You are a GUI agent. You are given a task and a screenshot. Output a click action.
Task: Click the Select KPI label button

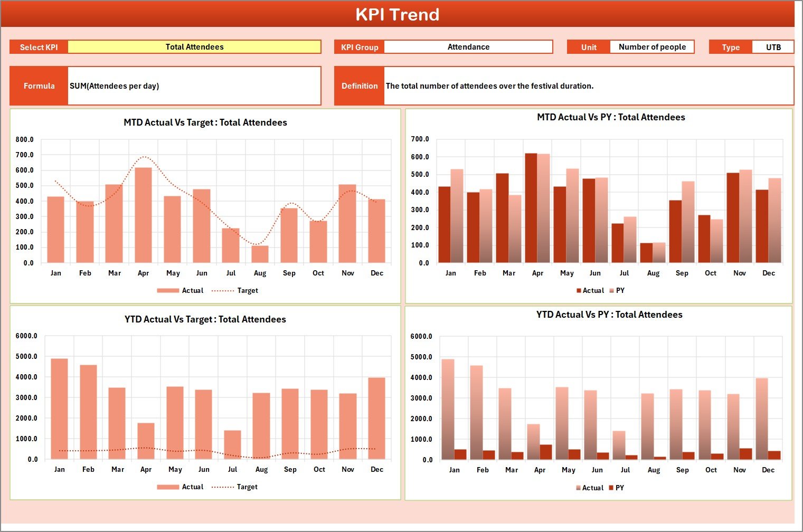coord(39,46)
